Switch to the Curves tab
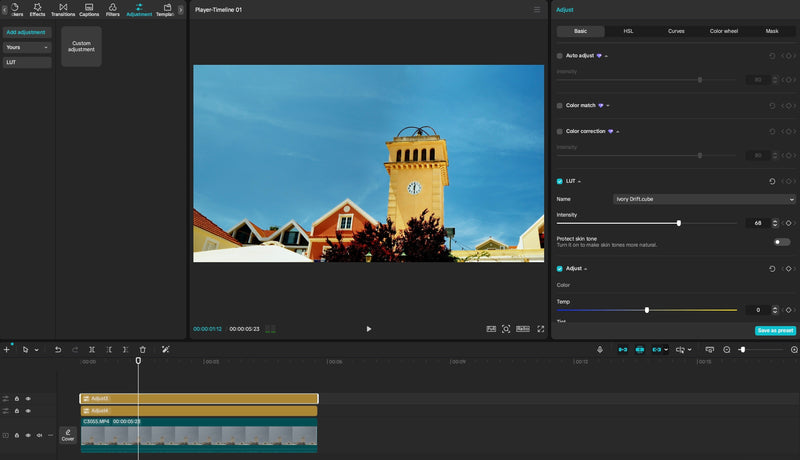800x460 pixels. (x=676, y=31)
